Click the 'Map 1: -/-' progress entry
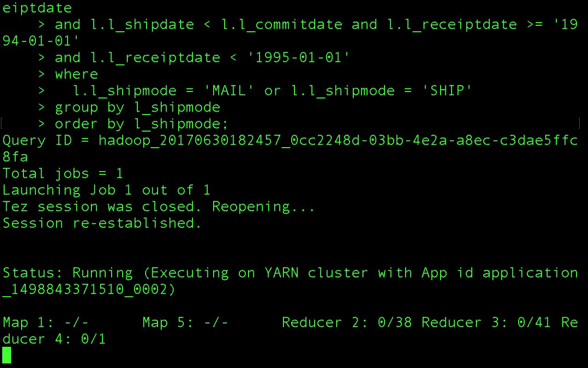This screenshot has height=368, width=588. click(45, 322)
